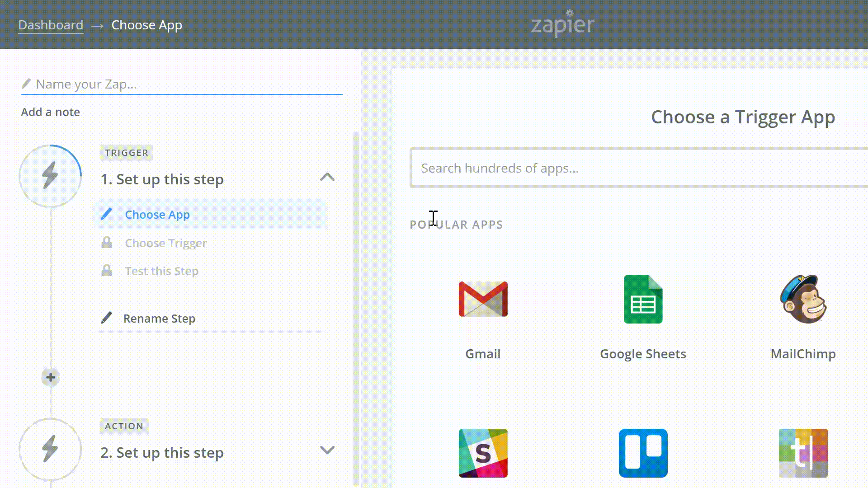Click the TRIGGER badge label

[127, 153]
